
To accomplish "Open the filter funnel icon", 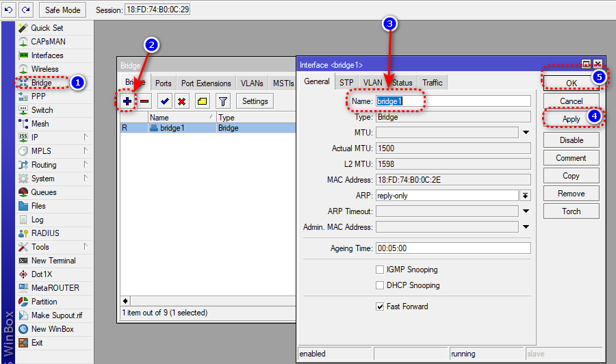I will tap(222, 101).
